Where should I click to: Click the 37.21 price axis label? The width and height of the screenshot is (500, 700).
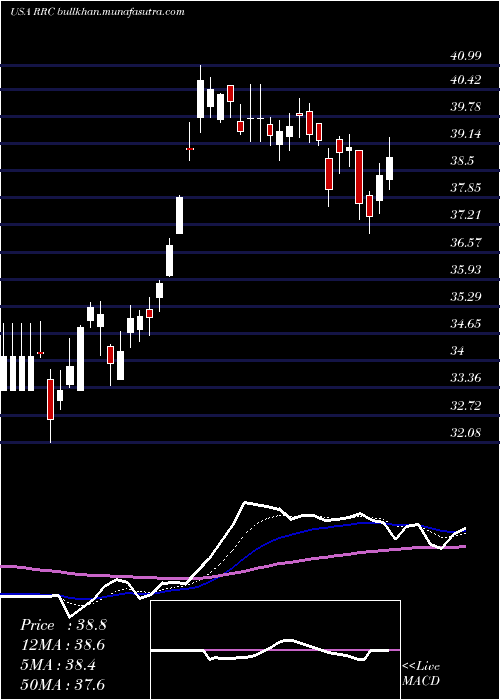(466, 215)
